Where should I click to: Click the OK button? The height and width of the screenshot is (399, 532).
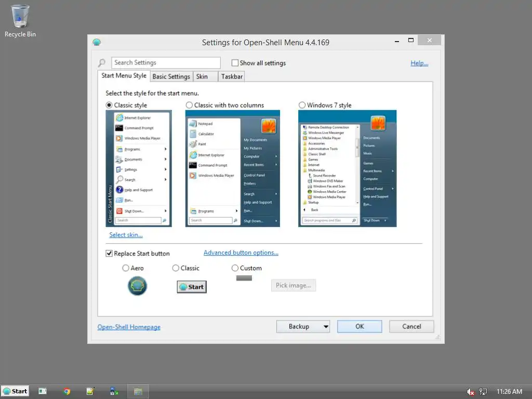[x=360, y=326]
